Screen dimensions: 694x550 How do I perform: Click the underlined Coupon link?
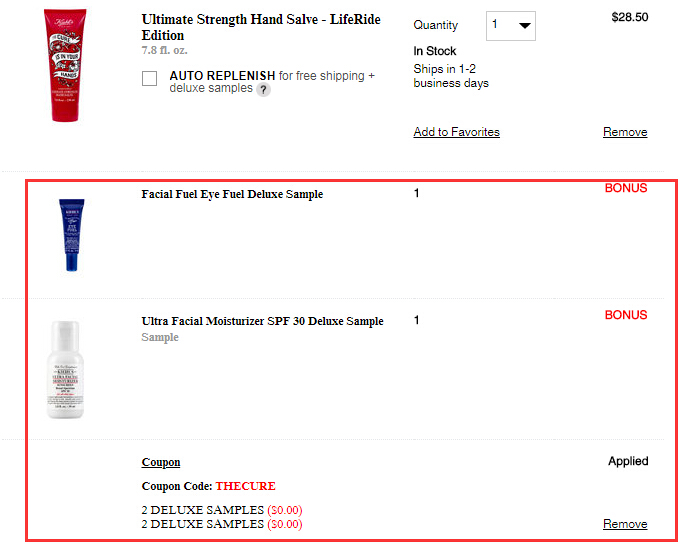click(x=161, y=462)
